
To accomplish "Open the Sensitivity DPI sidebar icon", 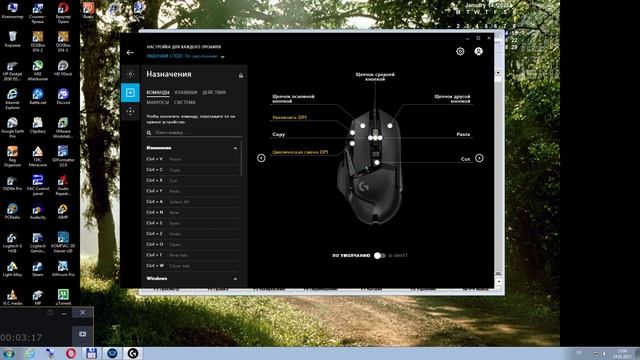I will click(x=130, y=111).
